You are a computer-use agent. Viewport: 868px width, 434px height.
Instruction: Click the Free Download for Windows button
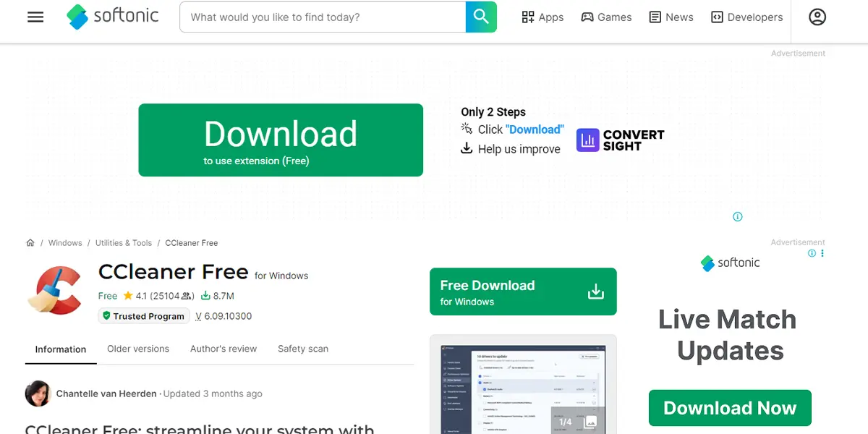[x=522, y=292]
